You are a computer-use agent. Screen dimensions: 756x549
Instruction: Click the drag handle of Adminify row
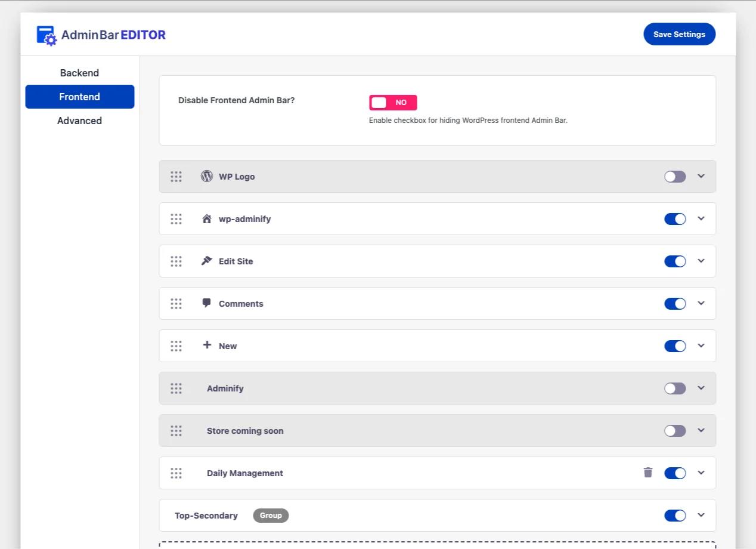pyautogui.click(x=176, y=388)
